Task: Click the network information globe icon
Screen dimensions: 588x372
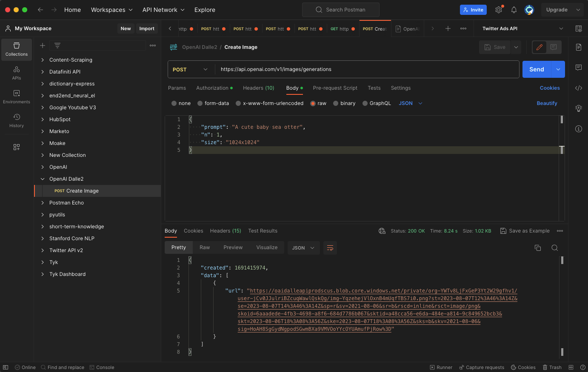Action: click(x=382, y=231)
